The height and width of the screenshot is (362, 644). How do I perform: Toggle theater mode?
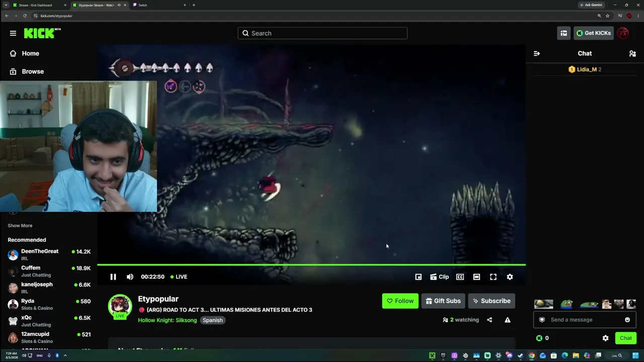[x=476, y=277]
